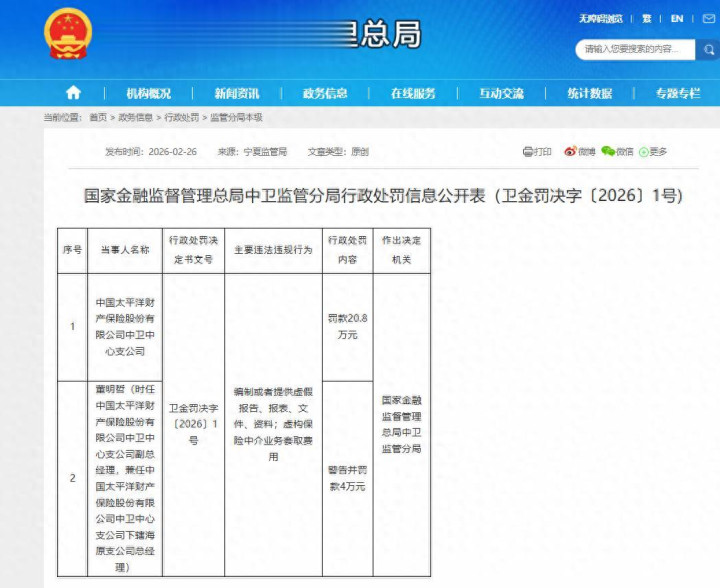Open the 新闻资讯 menu
The width and height of the screenshot is (720, 588).
[x=237, y=93]
